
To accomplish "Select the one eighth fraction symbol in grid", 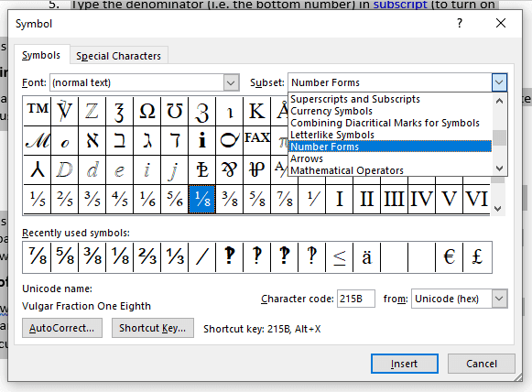I will click(x=201, y=200).
